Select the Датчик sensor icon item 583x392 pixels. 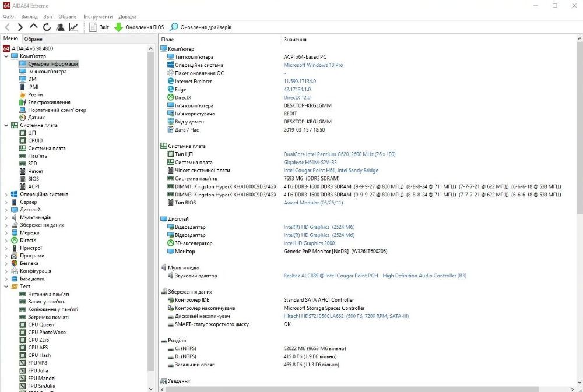pos(23,118)
